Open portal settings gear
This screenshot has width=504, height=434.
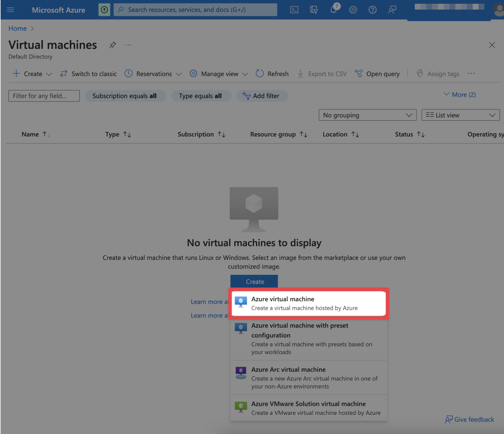pos(353,10)
